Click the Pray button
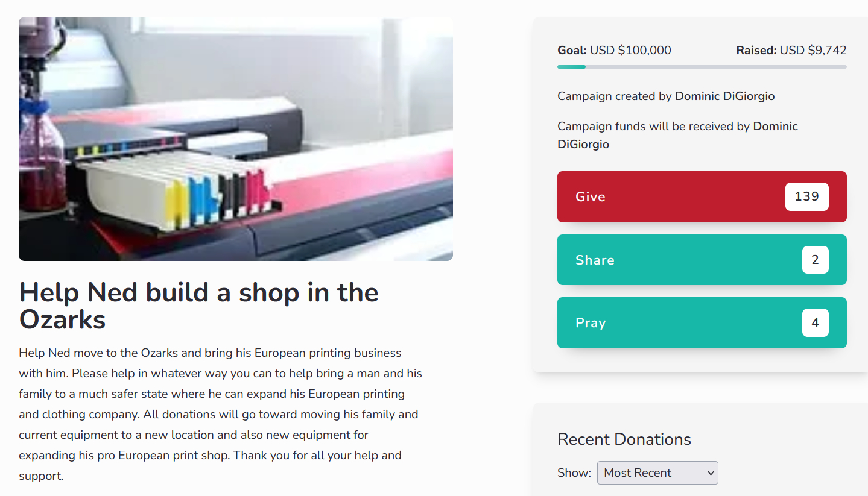 (x=702, y=322)
